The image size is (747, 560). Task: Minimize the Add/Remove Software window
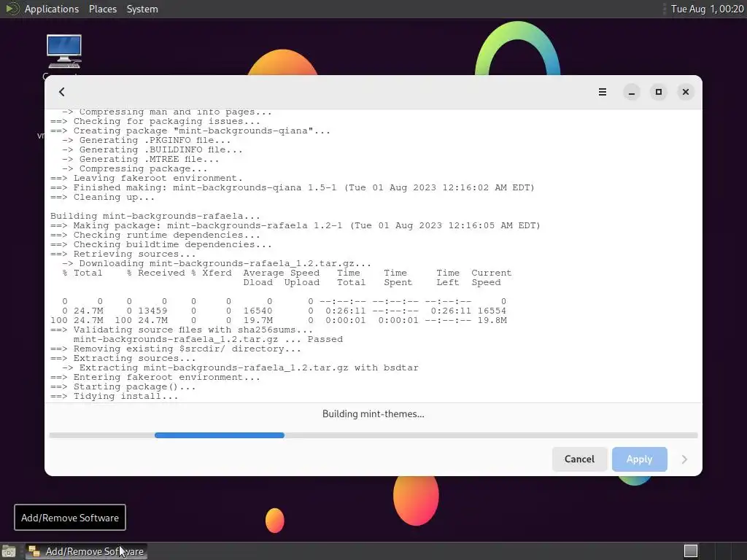(x=632, y=92)
